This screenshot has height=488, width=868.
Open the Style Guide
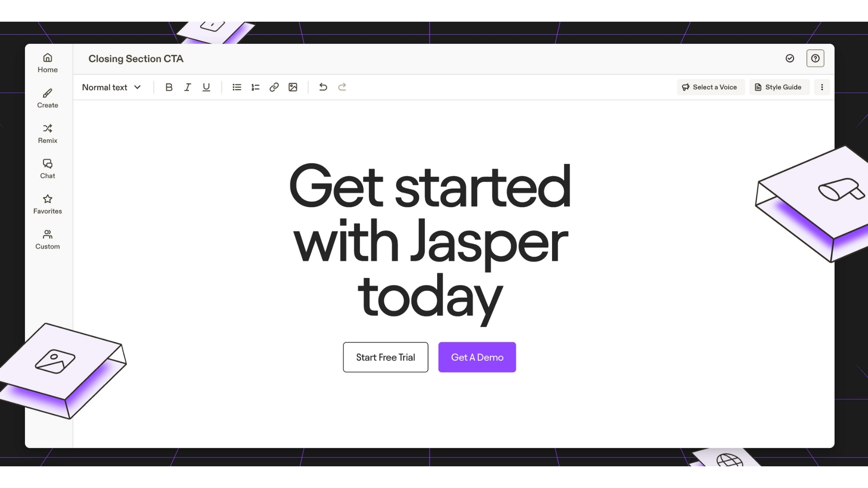click(x=779, y=87)
